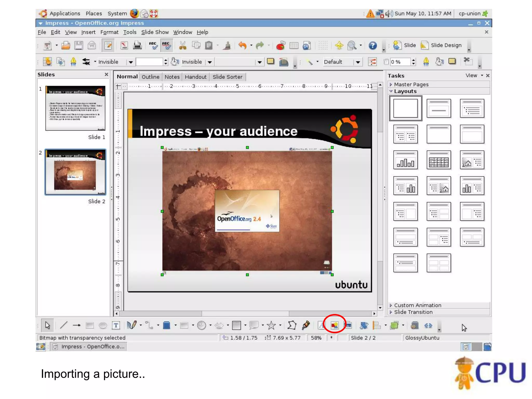Screen dimensions: 532x399
Task: Open the Format menu
Action: (109, 32)
